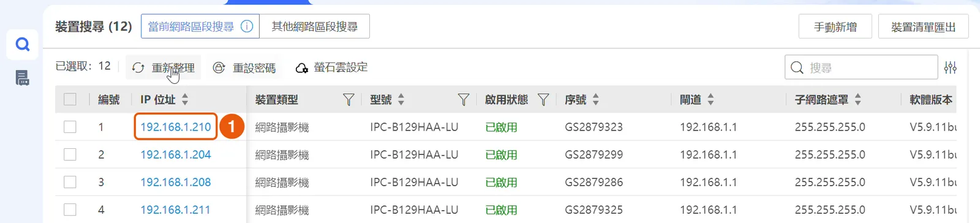Click 已啟用 status in GS2879323 row

(501, 127)
